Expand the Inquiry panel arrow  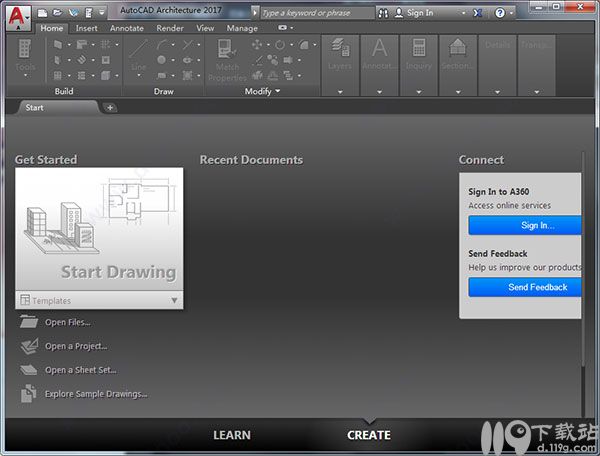click(419, 92)
